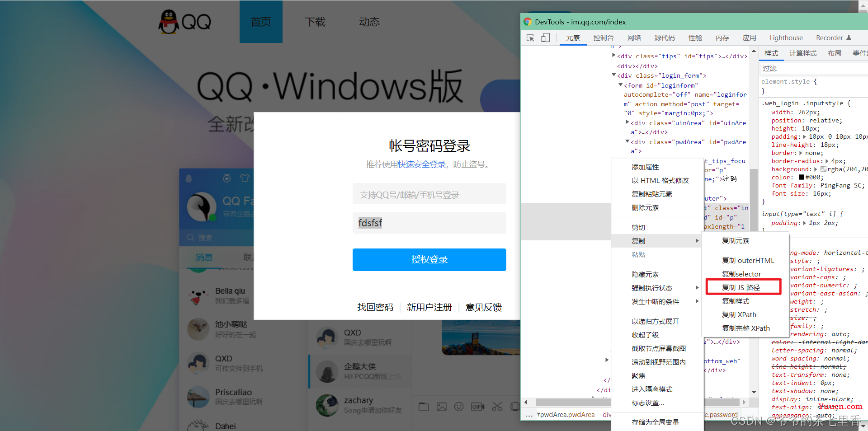
Task: Click the QQ account input field
Action: click(x=429, y=195)
